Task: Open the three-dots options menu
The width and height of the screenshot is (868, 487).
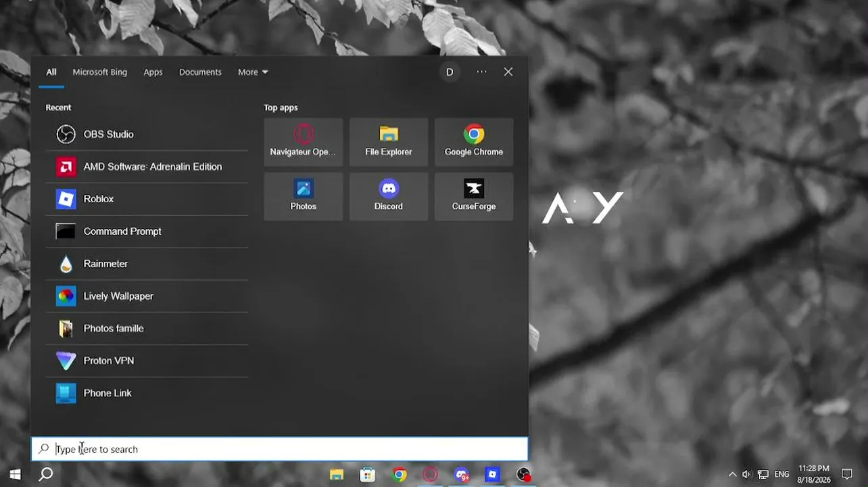Action: click(481, 72)
